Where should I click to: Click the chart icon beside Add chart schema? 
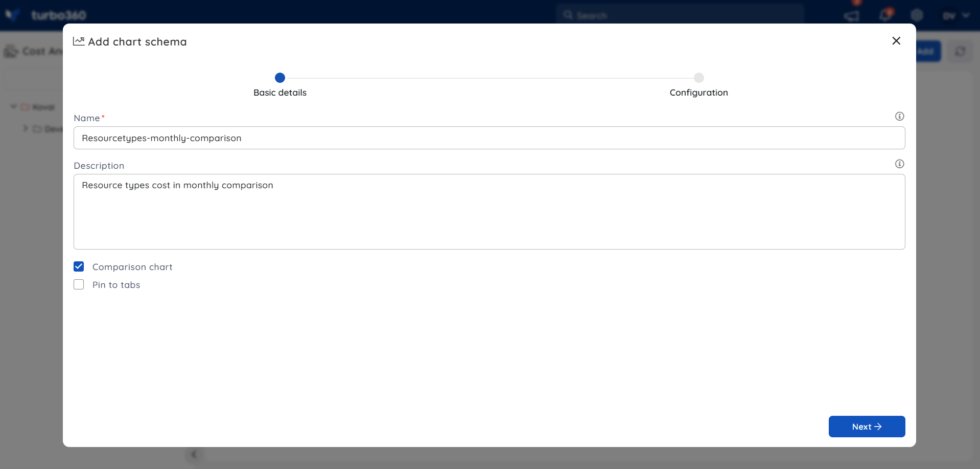(x=79, y=41)
